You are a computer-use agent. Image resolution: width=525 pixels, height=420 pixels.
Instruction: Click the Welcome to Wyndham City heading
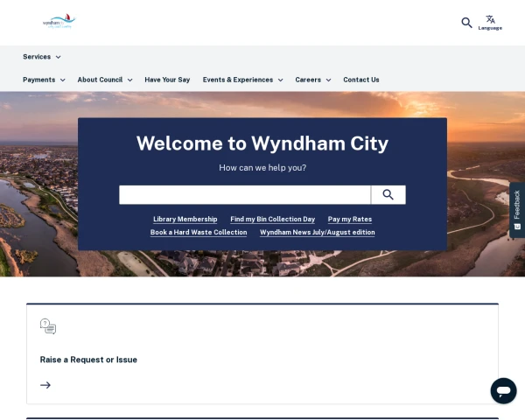pos(262,143)
